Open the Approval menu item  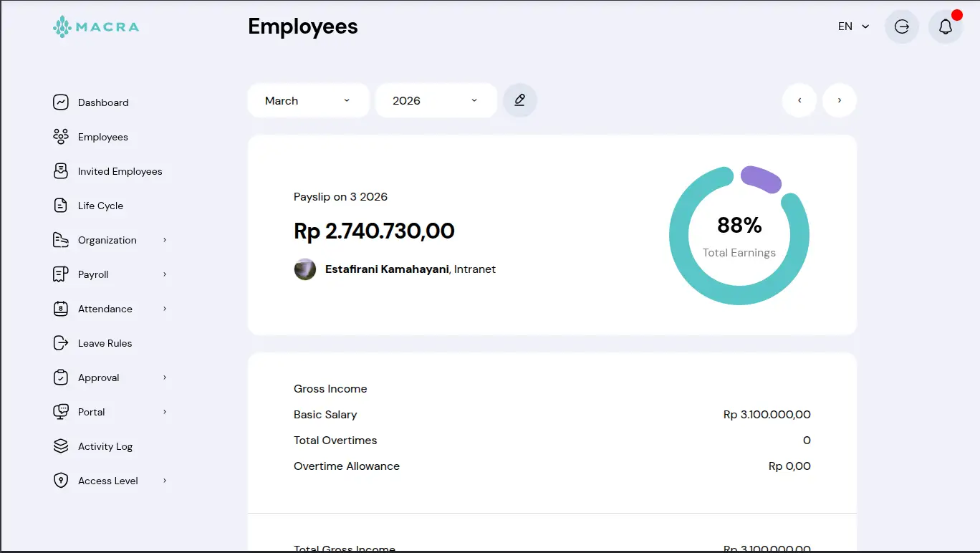coord(99,378)
